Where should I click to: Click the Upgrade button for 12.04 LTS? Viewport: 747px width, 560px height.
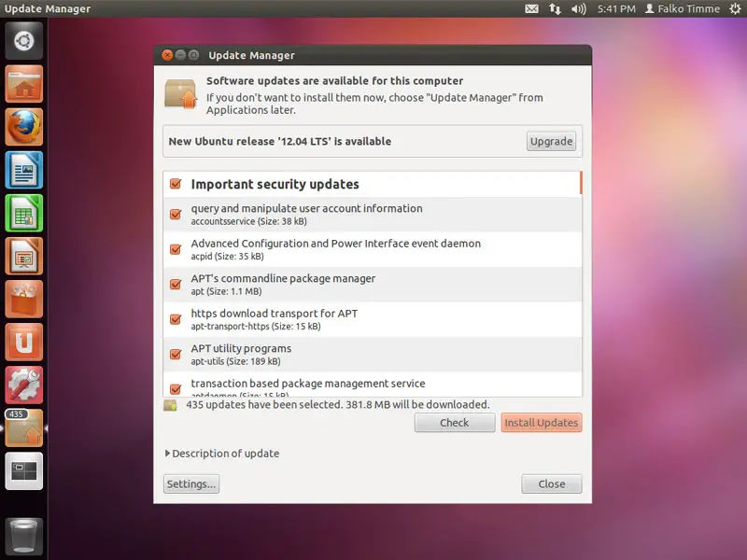(x=551, y=142)
